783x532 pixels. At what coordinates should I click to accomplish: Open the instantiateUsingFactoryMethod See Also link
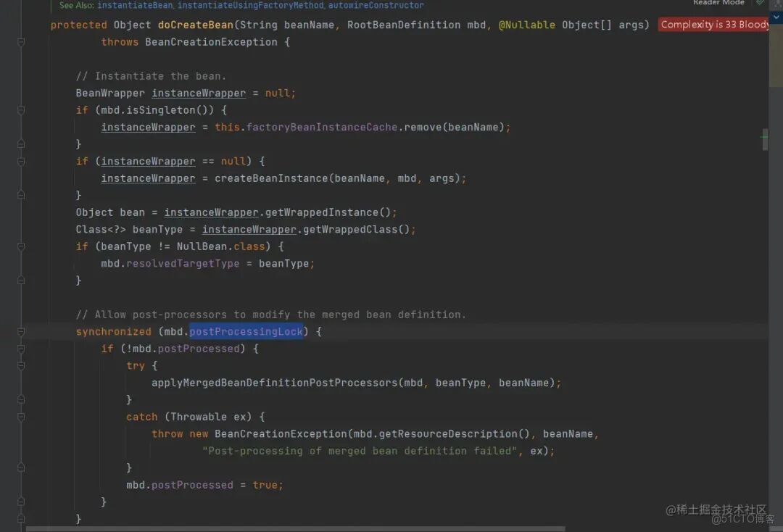pos(251,5)
